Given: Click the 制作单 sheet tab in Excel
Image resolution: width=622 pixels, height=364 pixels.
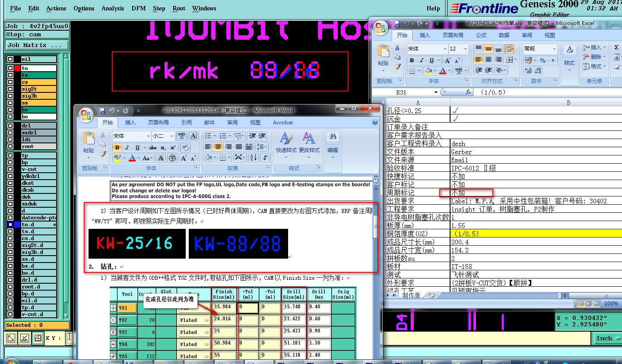Looking at the screenshot, I should [411, 295].
